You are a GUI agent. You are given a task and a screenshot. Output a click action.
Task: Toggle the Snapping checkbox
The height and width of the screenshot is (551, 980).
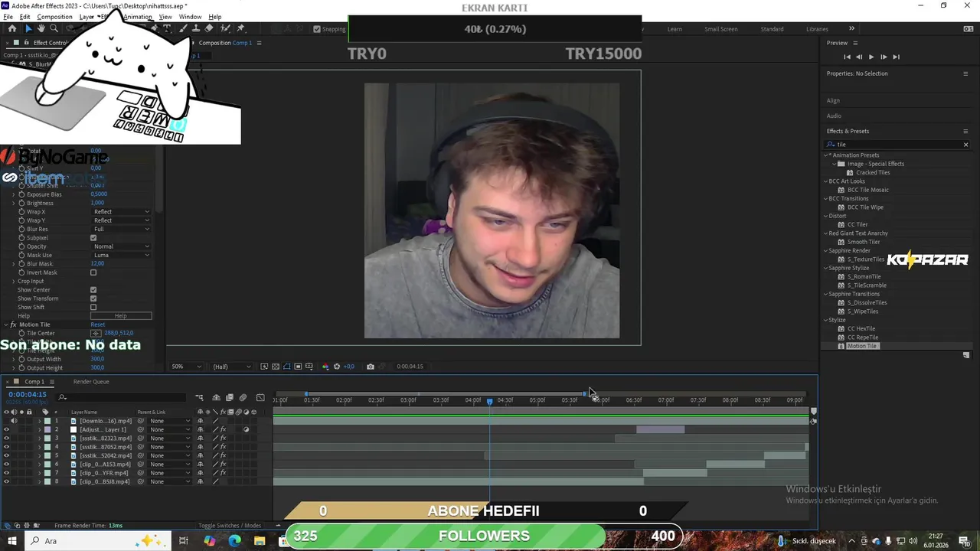(x=317, y=29)
